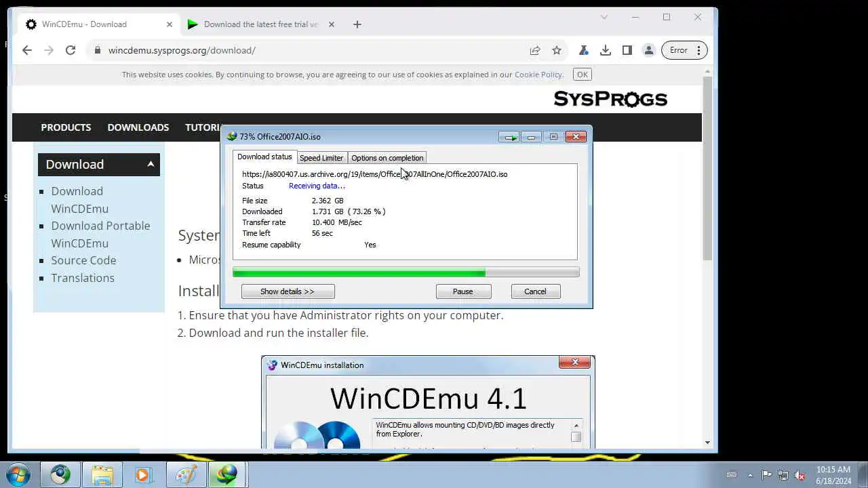This screenshot has height=488, width=868.
Task: View site info lock icon
Action: click(x=98, y=50)
